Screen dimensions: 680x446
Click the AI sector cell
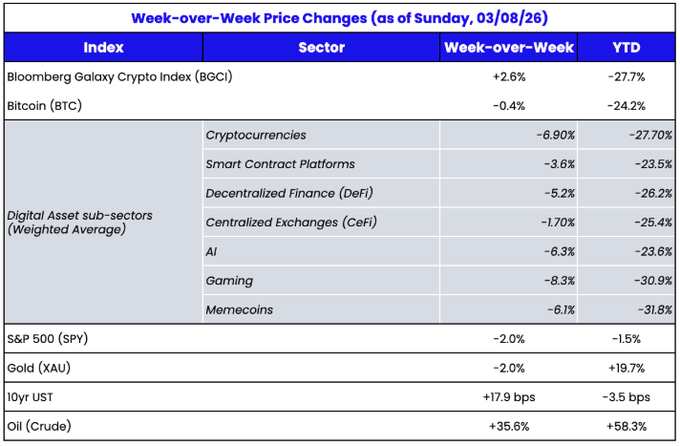211,252
